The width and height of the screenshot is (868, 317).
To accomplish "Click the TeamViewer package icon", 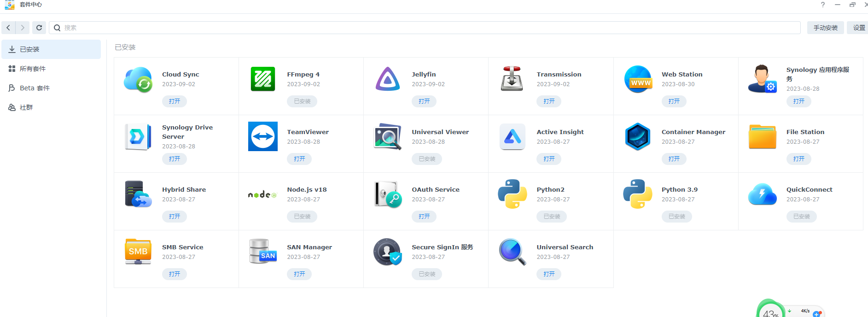I will click(x=263, y=136).
